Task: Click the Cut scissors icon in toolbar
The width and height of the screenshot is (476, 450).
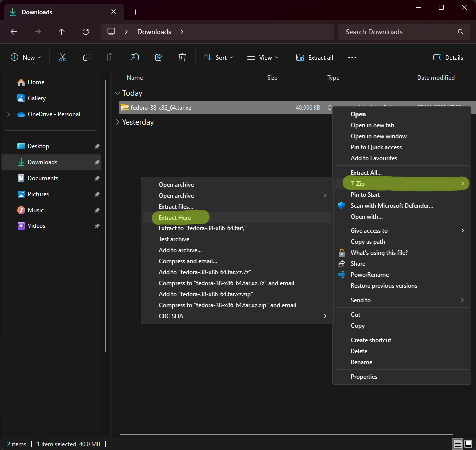Action: pyautogui.click(x=63, y=58)
